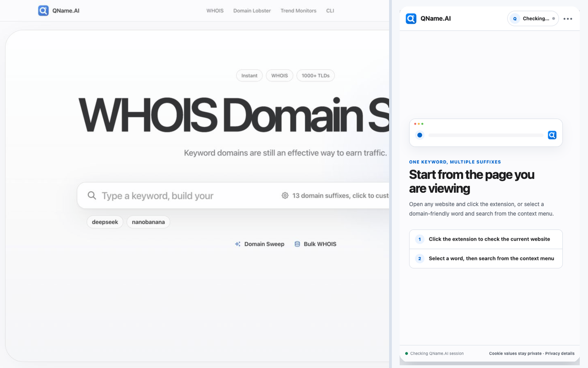Viewport: 588px width, 368px height.
Task: Click the Cookie values stay private text
Action: [x=515, y=354]
